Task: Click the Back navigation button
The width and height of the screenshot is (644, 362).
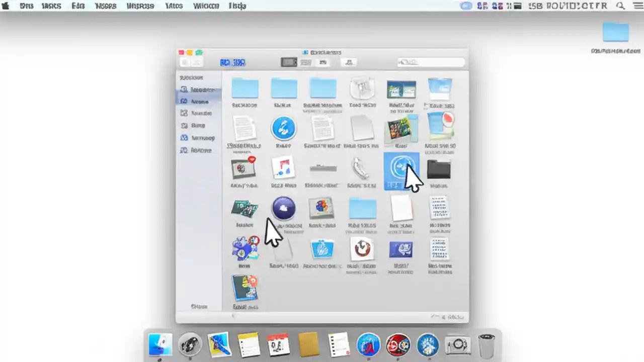Action: click(186, 62)
